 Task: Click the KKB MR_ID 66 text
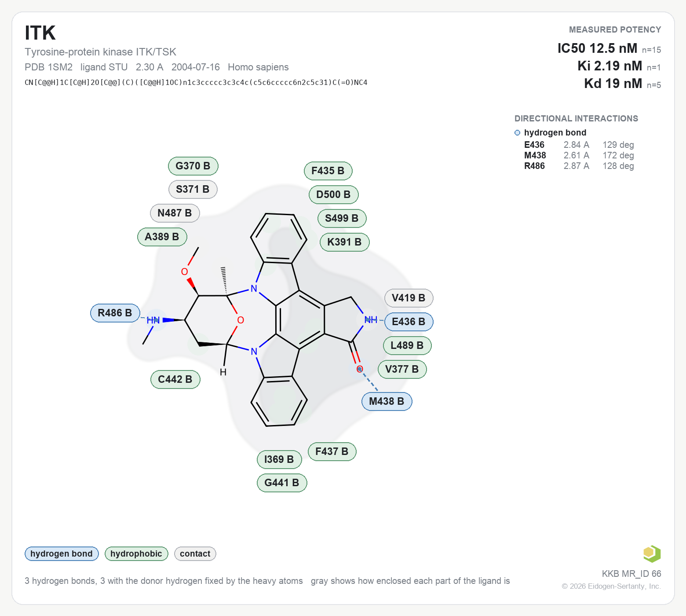point(631,574)
